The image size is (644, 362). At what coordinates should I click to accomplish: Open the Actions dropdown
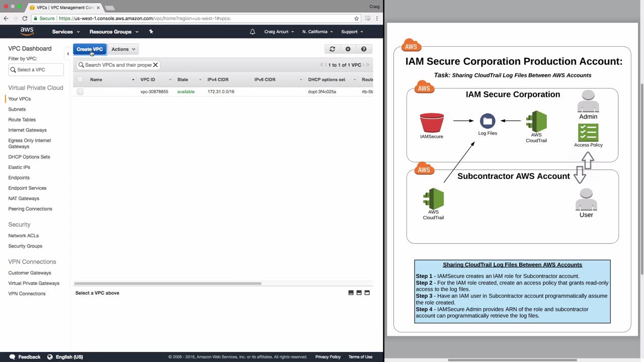pos(123,49)
